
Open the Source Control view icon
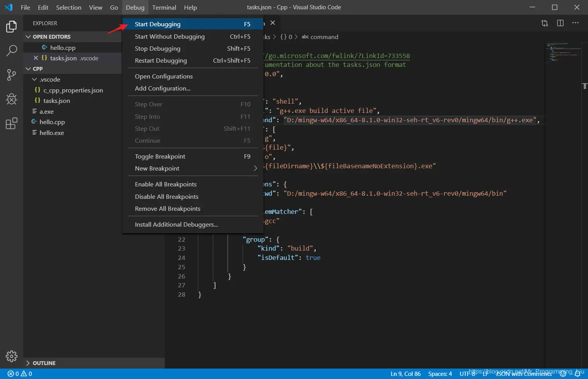click(x=12, y=75)
